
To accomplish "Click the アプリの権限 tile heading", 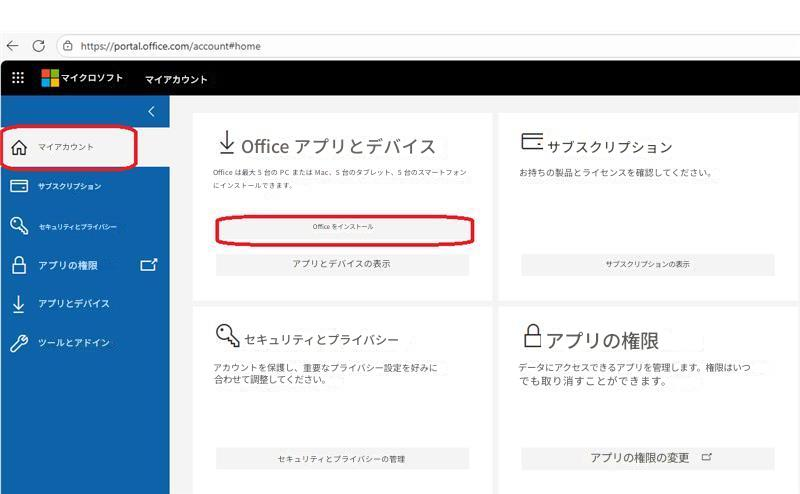I will tap(603, 340).
